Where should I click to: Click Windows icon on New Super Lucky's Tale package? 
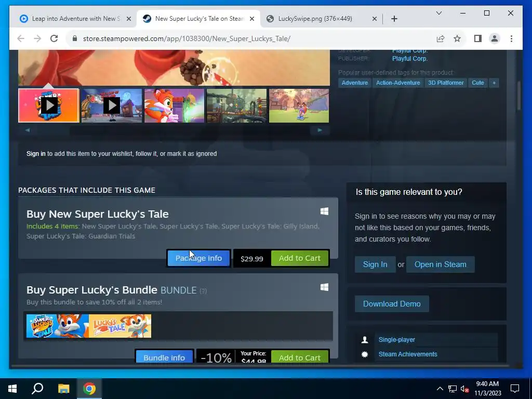point(324,211)
